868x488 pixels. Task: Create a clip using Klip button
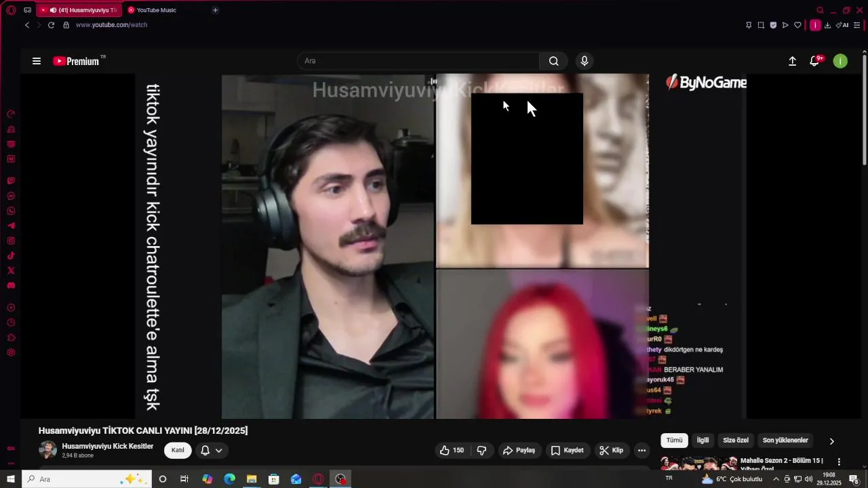coord(611,450)
